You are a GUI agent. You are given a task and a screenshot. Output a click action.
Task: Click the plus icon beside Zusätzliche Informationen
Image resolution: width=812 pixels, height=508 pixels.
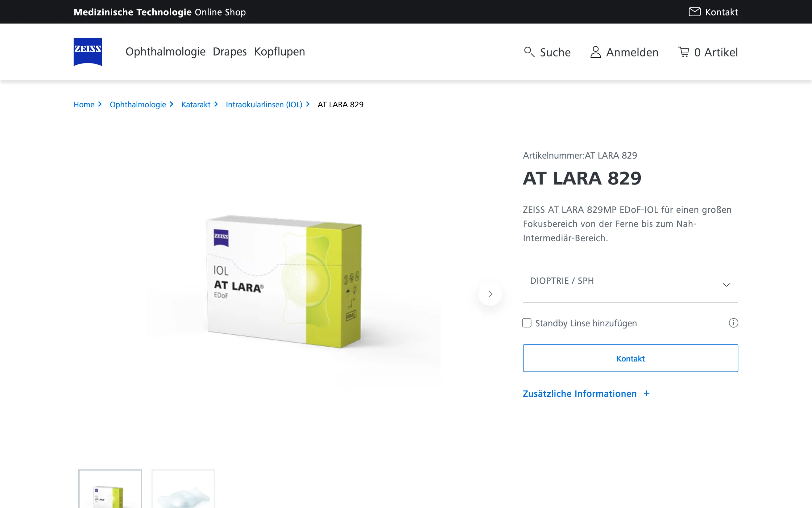tap(646, 393)
